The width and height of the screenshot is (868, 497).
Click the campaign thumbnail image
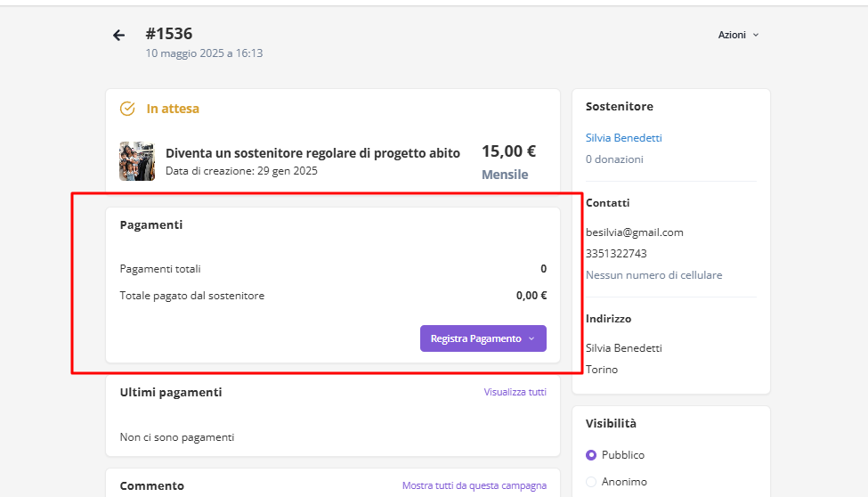pos(137,161)
